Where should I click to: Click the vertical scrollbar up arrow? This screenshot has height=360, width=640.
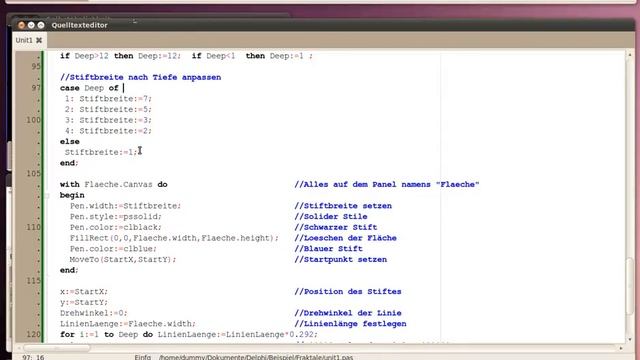[629, 55]
